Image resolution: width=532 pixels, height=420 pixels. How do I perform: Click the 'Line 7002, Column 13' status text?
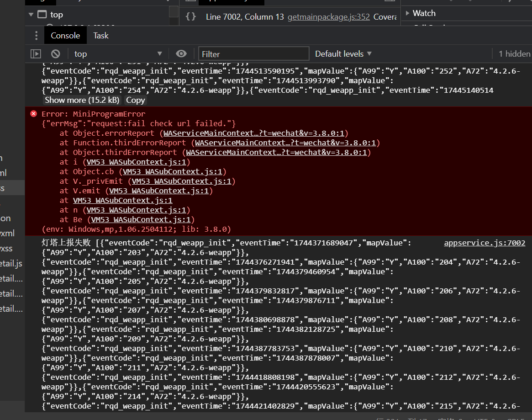click(x=245, y=16)
